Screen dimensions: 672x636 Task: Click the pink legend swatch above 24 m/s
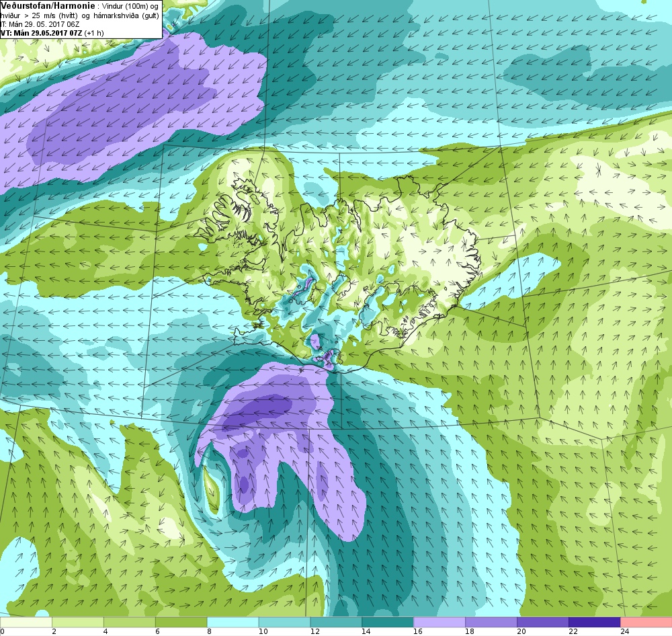646,622
